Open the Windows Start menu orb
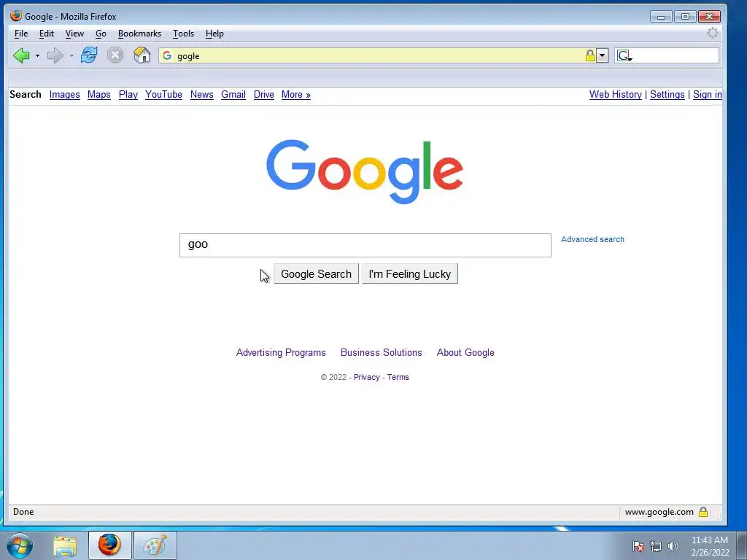The height and width of the screenshot is (560, 747). pos(20,545)
